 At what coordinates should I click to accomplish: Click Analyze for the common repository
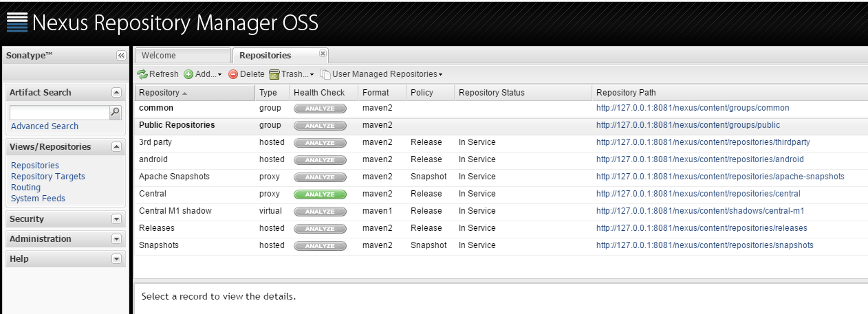point(320,109)
